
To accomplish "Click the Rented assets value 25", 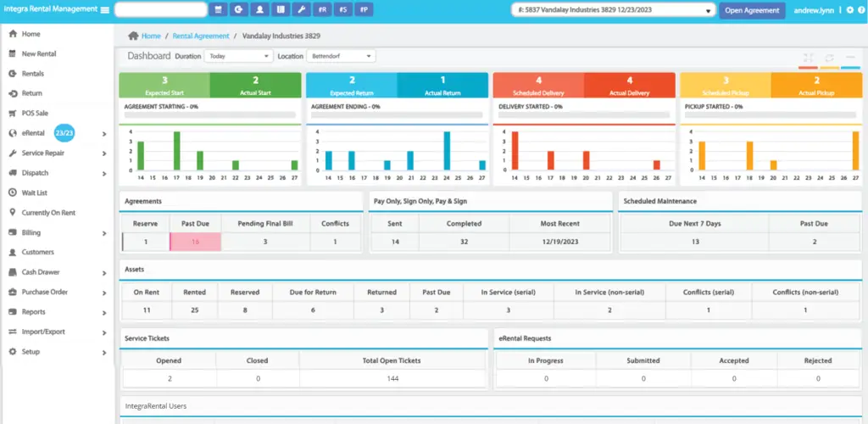I will (194, 310).
